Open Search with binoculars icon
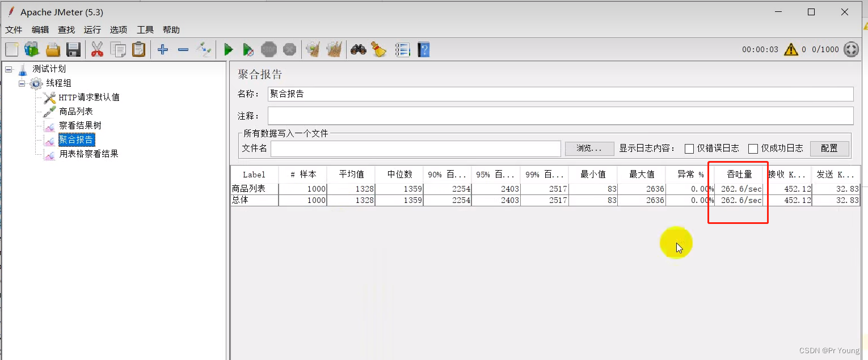This screenshot has width=868, height=360. [359, 50]
